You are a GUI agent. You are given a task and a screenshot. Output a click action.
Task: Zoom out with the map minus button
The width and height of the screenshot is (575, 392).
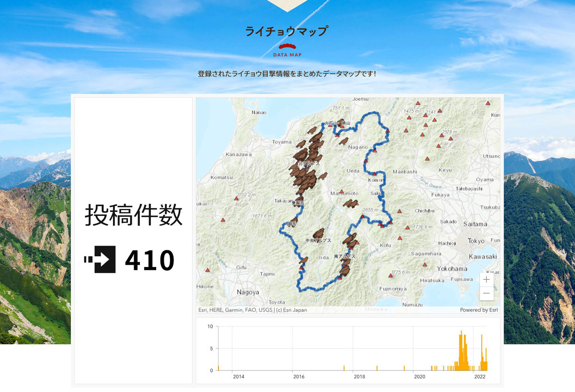[486, 292]
